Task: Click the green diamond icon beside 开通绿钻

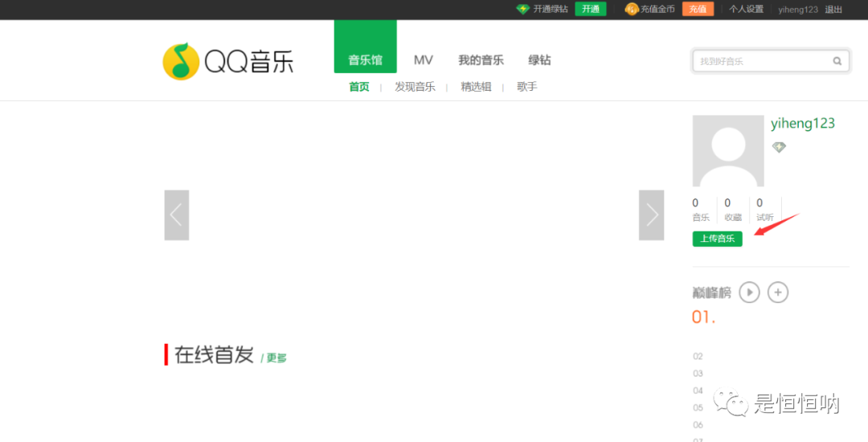Action: pyautogui.click(x=522, y=9)
